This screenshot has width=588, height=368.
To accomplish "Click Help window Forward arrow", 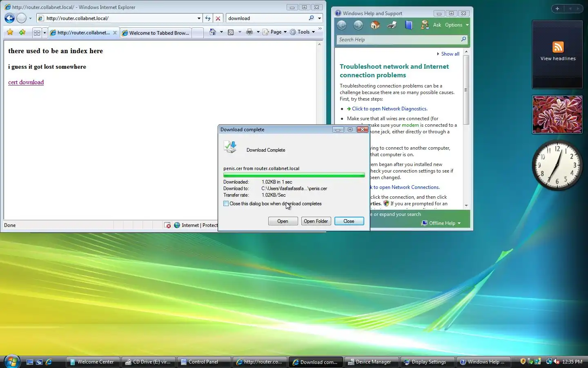I will click(x=358, y=25).
